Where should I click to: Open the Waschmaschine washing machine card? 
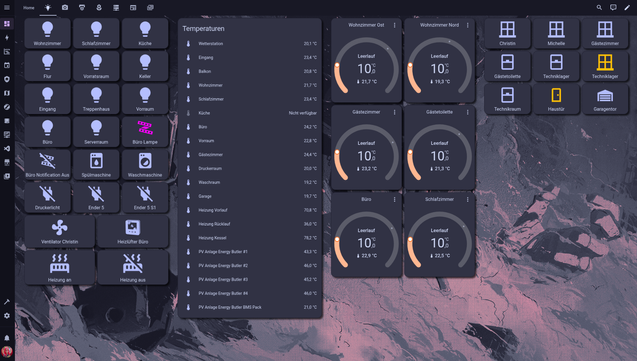click(145, 164)
